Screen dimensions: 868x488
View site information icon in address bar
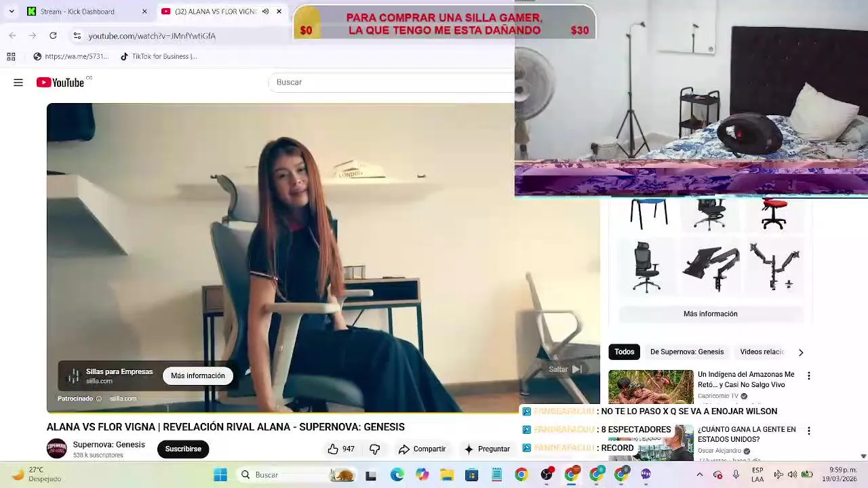pyautogui.click(x=77, y=36)
